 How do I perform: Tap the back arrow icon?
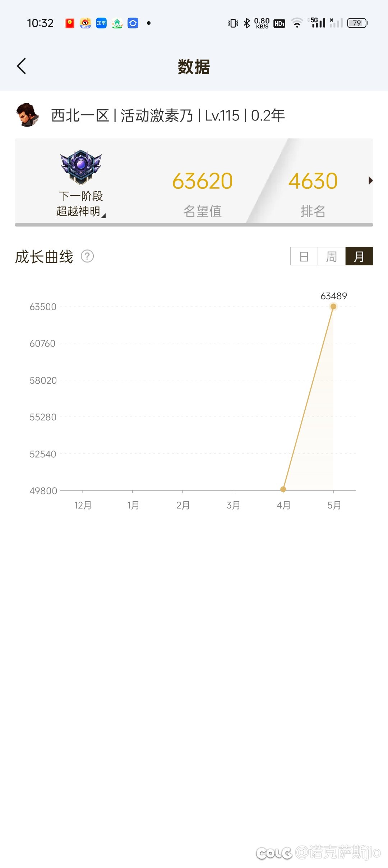tap(22, 66)
